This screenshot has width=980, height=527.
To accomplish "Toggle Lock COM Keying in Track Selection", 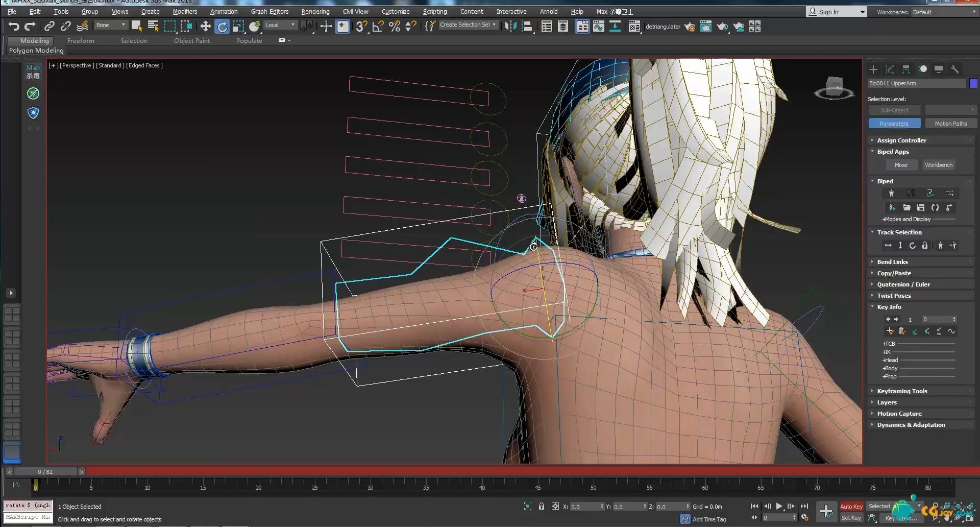I will 925,246.
